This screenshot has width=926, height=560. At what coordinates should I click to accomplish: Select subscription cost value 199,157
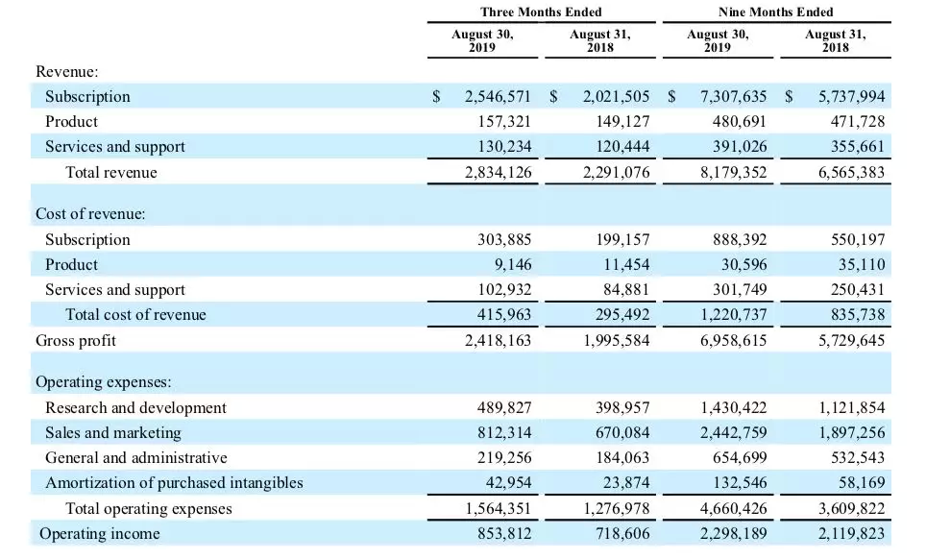coord(622,240)
